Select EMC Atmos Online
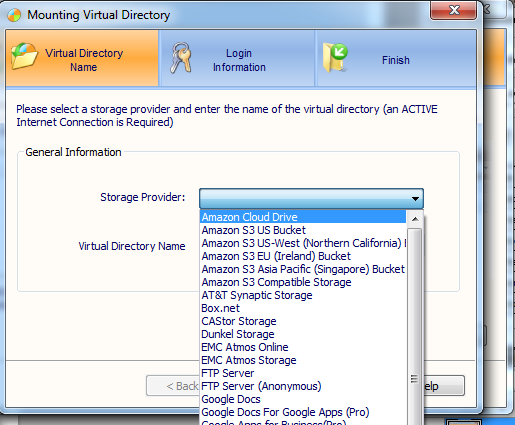 (x=303, y=347)
